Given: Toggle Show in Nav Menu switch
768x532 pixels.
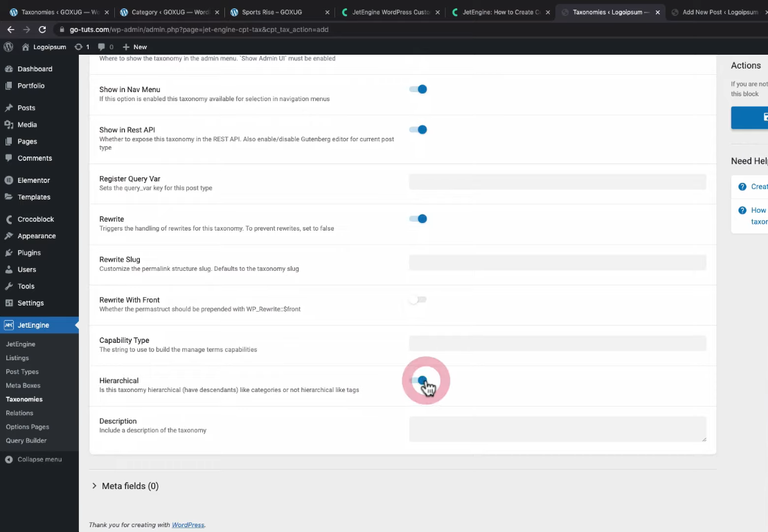Looking at the screenshot, I should [x=418, y=89].
